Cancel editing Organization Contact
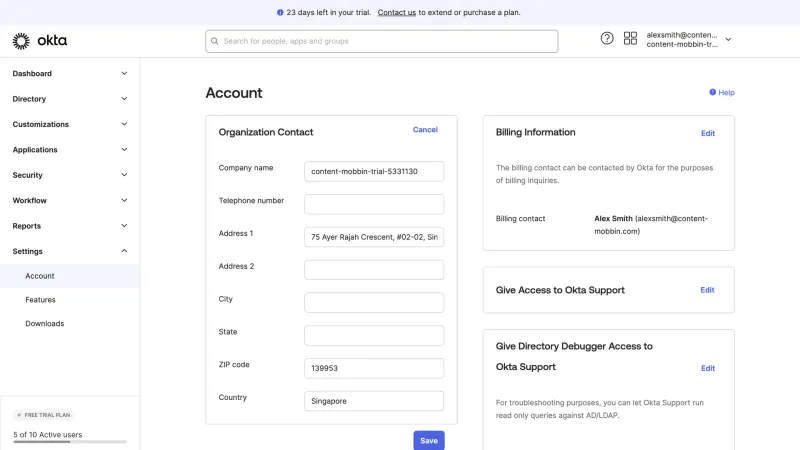800x450 pixels. coord(425,130)
